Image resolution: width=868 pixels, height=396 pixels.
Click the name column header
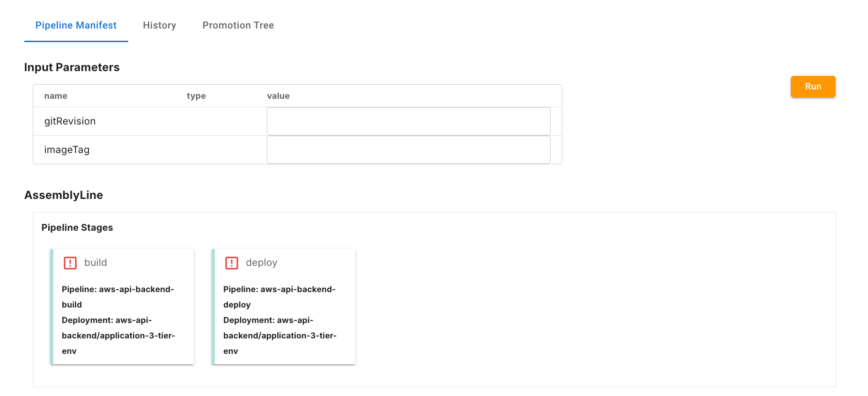click(56, 96)
